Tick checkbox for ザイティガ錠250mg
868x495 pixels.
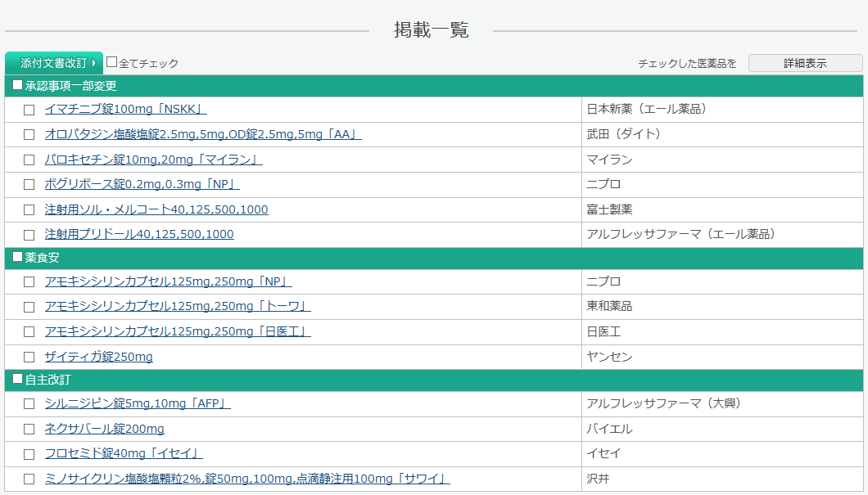(29, 357)
